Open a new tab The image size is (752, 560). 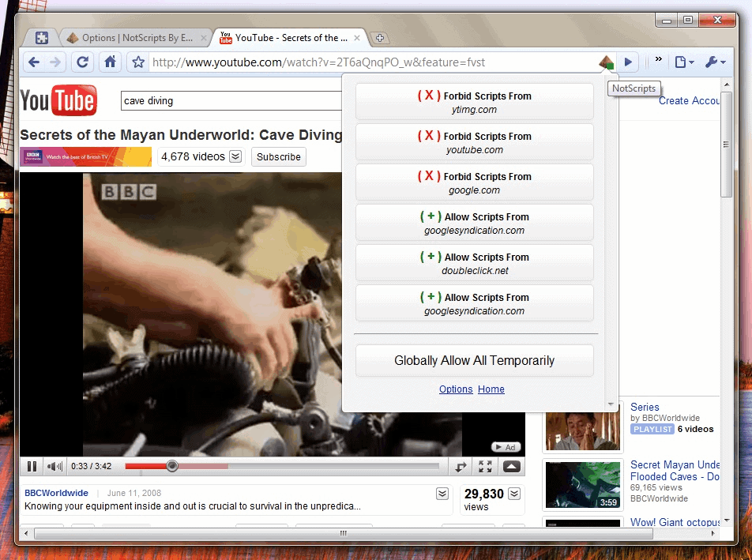coord(380,38)
